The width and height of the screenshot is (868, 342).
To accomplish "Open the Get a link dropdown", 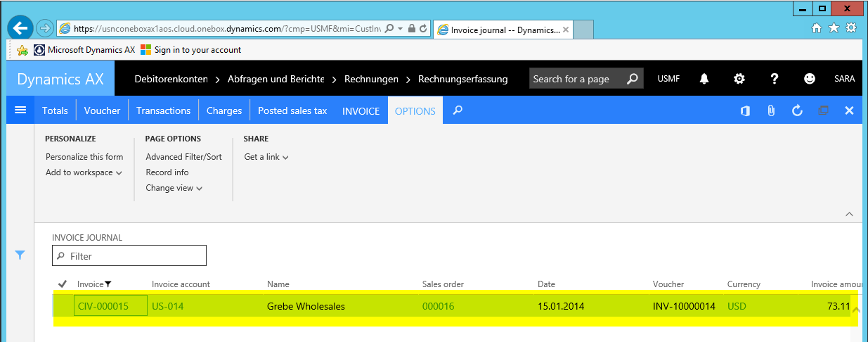I will coord(266,157).
